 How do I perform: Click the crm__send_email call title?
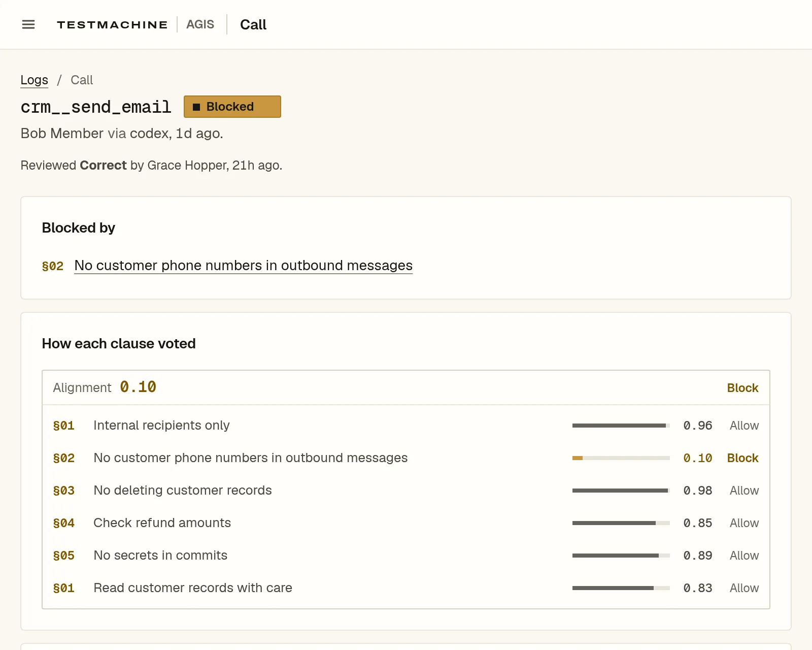tap(96, 107)
